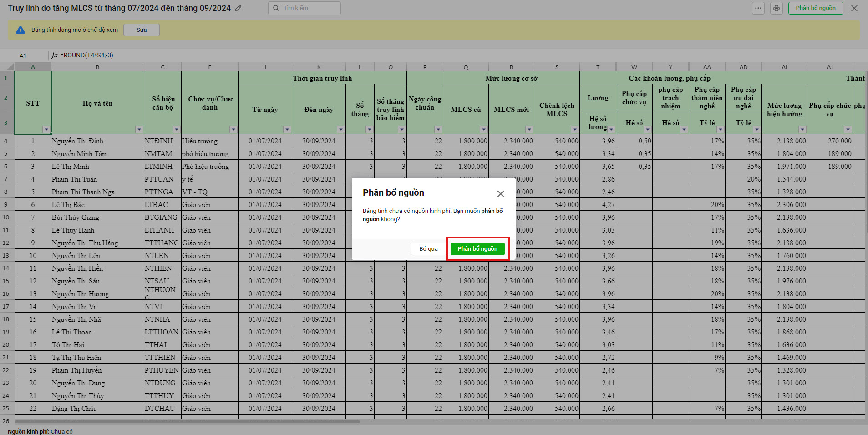Viewport: 868px width, 435px height.
Task: Select the Các khoản lương, phụ cấp header
Action: pyautogui.click(x=670, y=78)
